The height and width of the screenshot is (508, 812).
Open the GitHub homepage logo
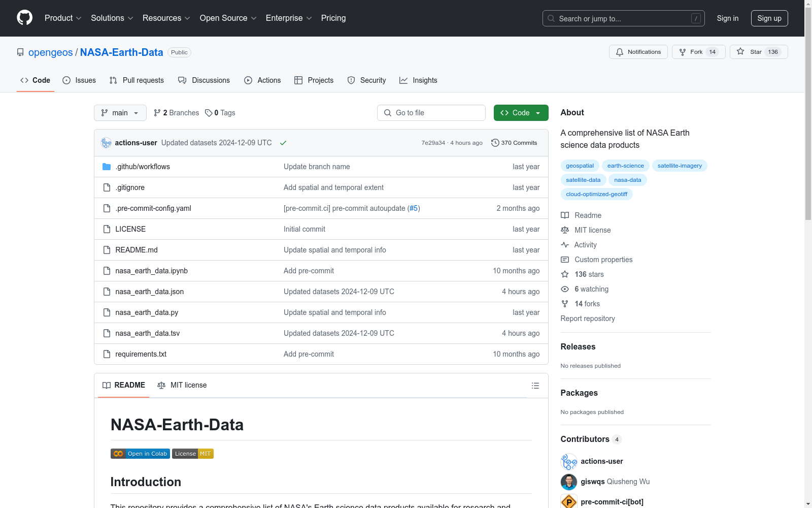pyautogui.click(x=24, y=18)
